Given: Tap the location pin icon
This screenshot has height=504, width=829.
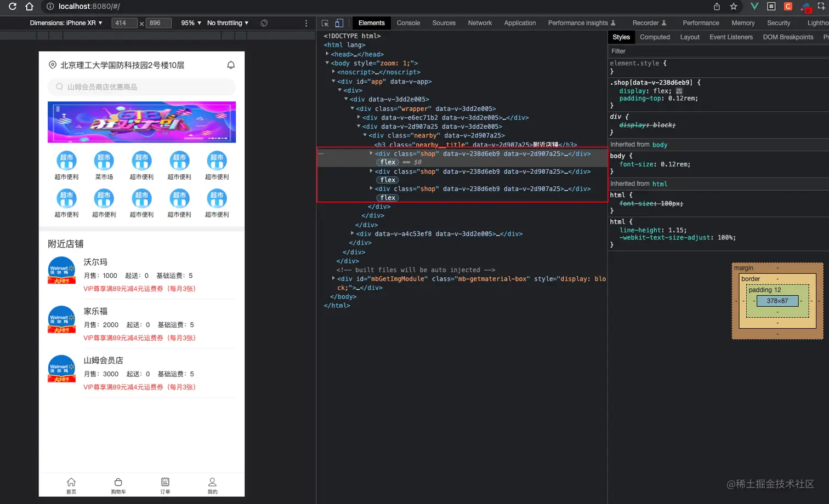Looking at the screenshot, I should 53,65.
